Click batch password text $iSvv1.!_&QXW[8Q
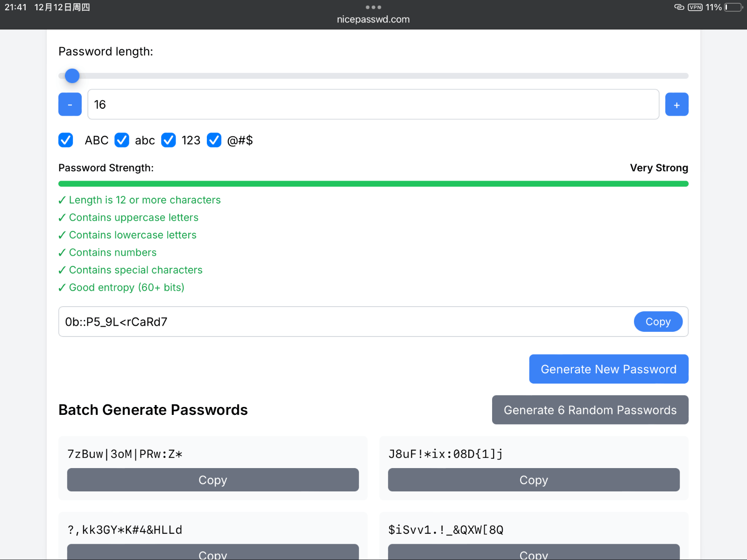This screenshot has height=560, width=747. pyautogui.click(x=446, y=530)
